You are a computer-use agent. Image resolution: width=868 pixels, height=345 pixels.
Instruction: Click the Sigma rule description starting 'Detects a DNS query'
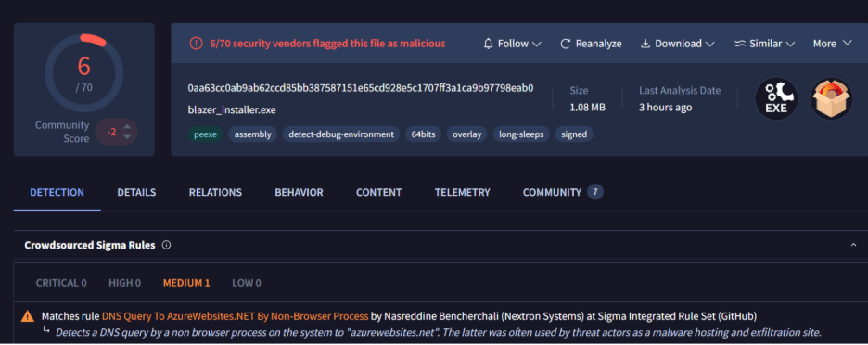439,333
